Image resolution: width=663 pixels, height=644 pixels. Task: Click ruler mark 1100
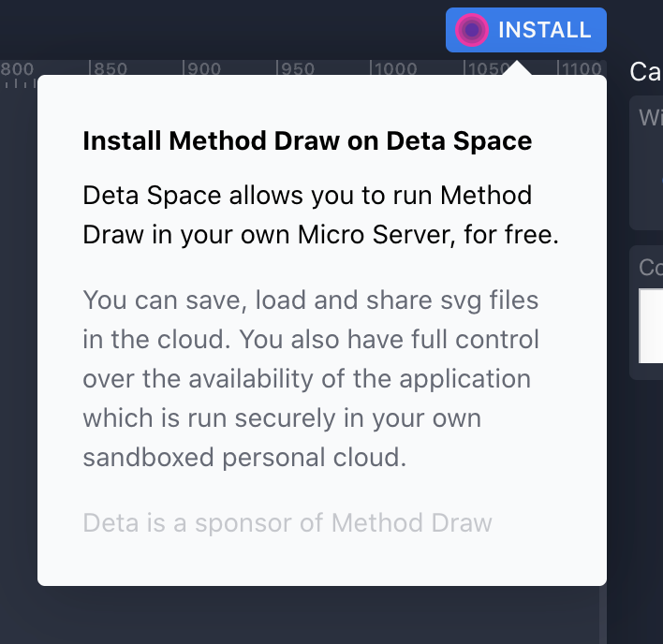pos(582,68)
